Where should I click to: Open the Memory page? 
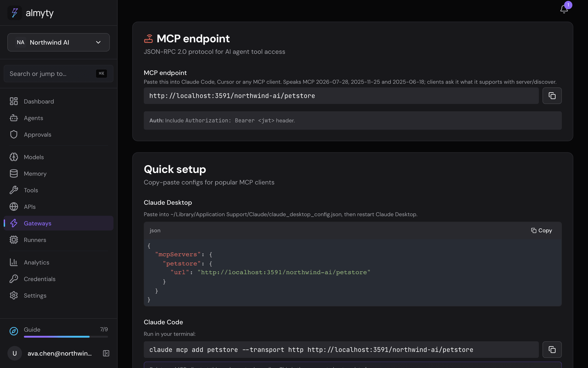[58, 173]
